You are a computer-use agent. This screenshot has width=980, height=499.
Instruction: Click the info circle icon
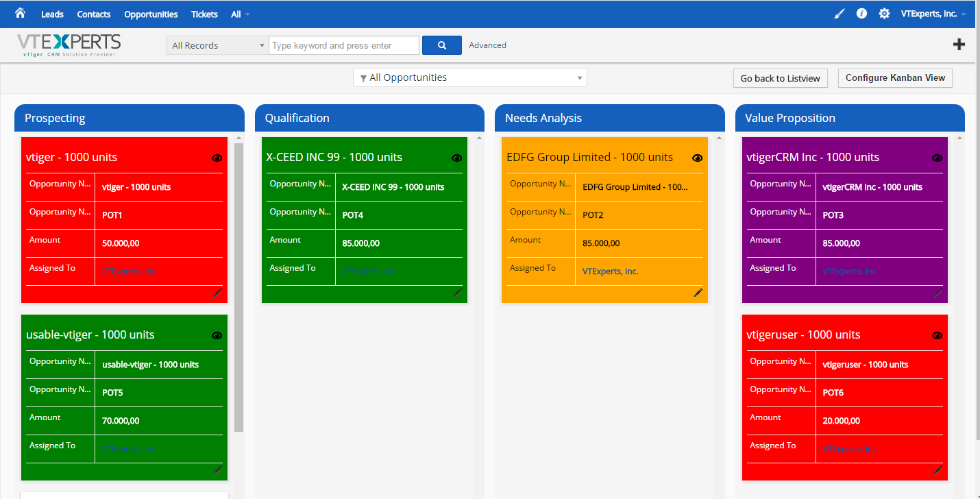pyautogui.click(x=862, y=14)
